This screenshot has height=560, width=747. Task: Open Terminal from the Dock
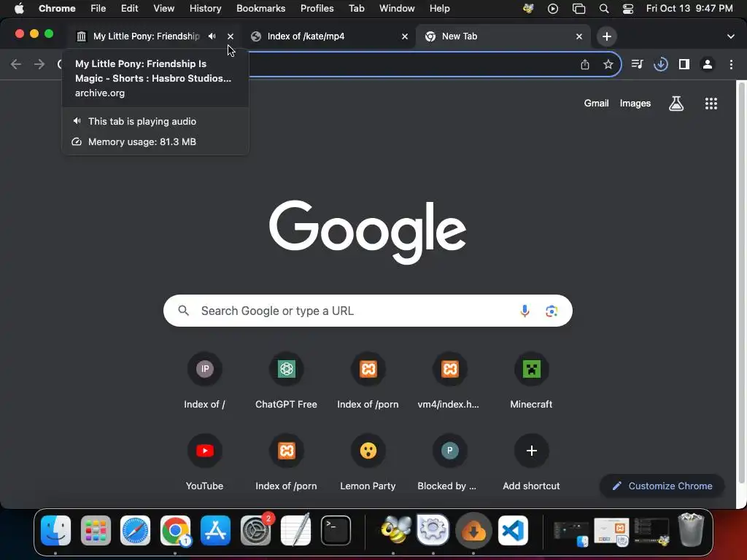coord(336,530)
